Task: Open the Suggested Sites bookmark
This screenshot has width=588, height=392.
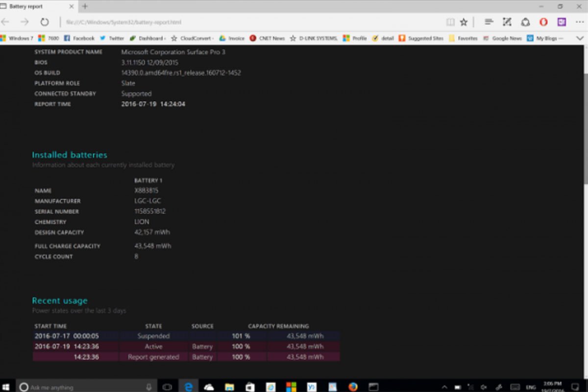Action: (x=421, y=38)
